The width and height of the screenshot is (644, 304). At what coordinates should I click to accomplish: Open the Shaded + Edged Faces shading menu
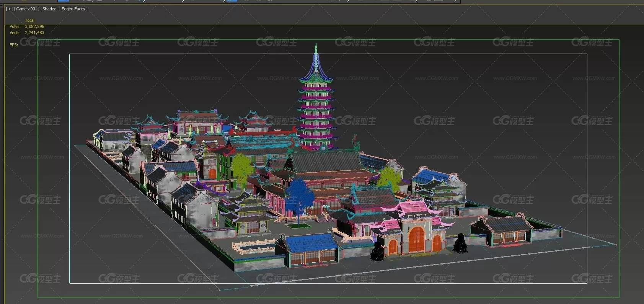[x=64, y=9]
